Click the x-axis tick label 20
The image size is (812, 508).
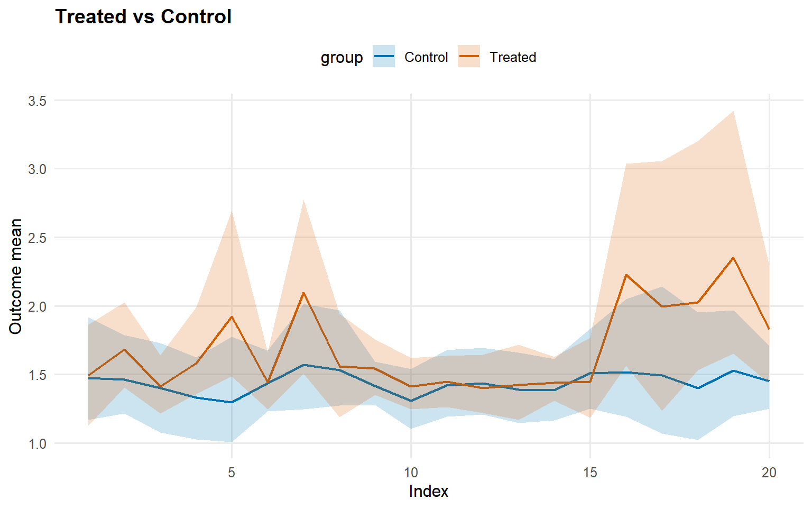pos(769,473)
